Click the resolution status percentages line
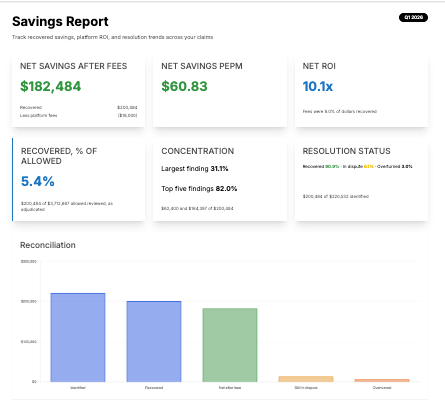Screen dimensions: 445x400 pyautogui.click(x=357, y=166)
